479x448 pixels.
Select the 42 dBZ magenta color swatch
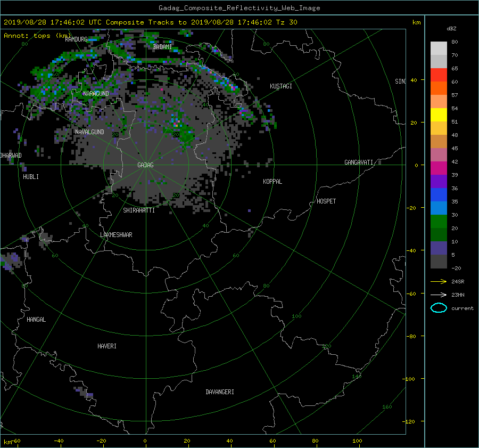[x=439, y=168]
